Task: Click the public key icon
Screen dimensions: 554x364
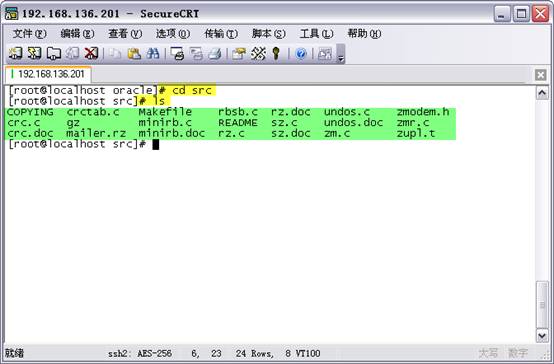Action: pyautogui.click(x=276, y=53)
